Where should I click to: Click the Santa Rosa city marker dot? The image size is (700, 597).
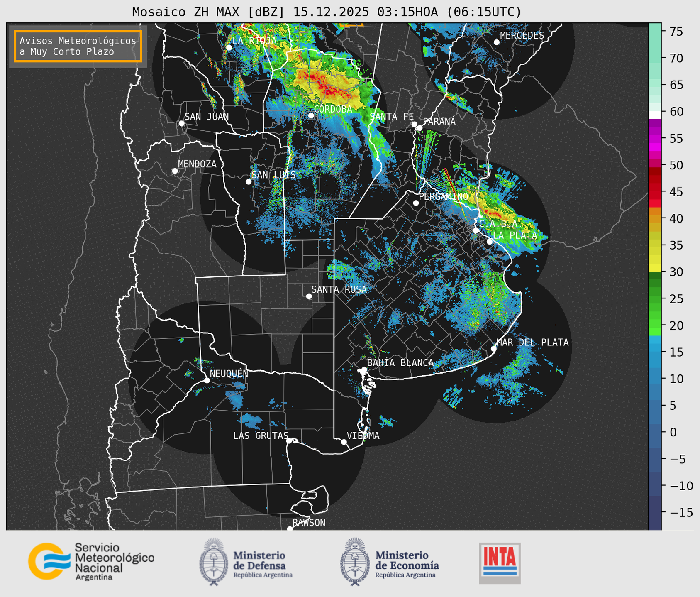coord(309,296)
